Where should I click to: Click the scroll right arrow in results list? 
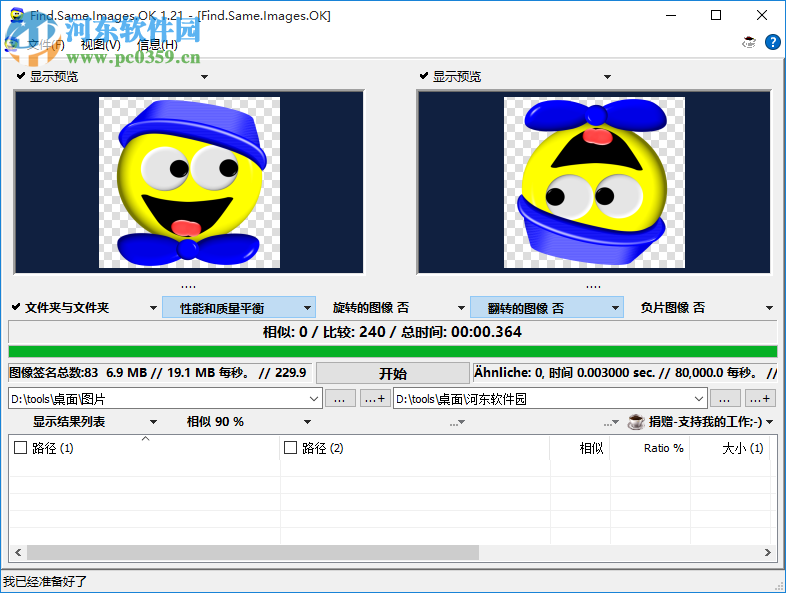click(767, 552)
